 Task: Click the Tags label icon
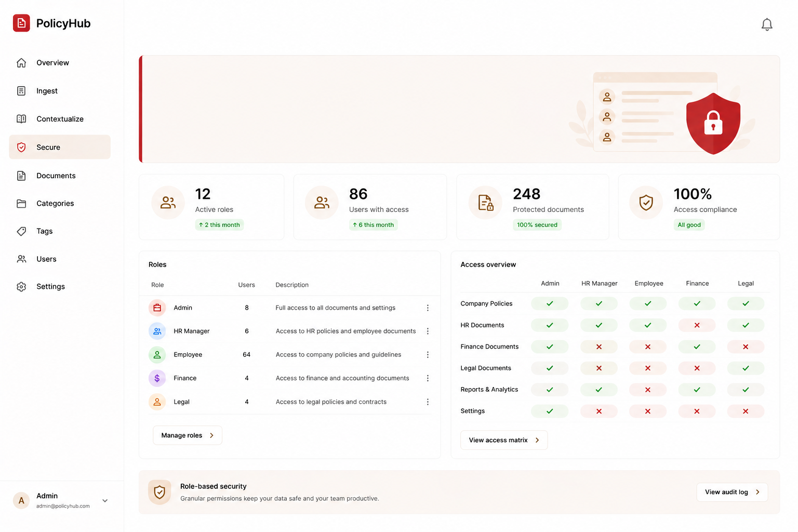pyautogui.click(x=21, y=231)
